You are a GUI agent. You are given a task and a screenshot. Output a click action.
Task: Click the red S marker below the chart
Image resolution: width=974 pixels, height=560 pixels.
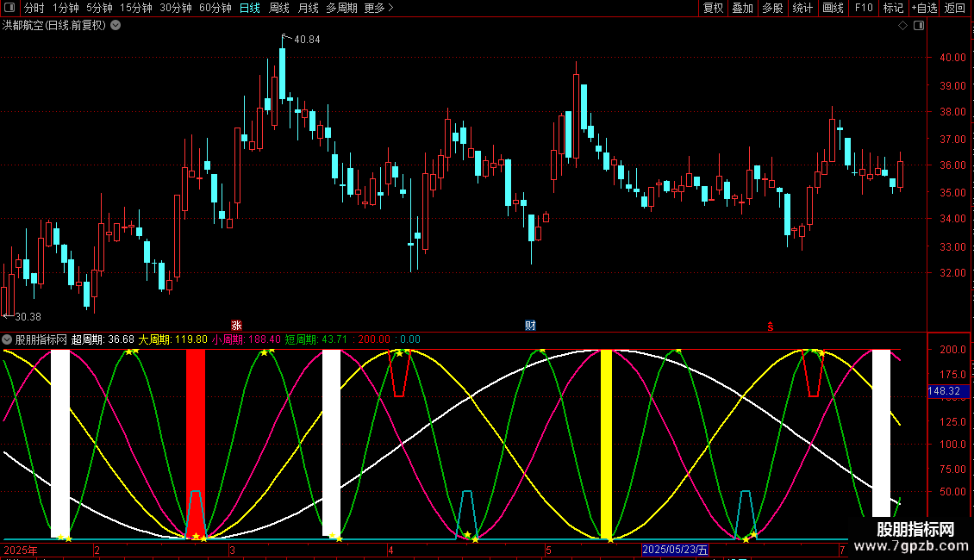pyautogui.click(x=771, y=326)
